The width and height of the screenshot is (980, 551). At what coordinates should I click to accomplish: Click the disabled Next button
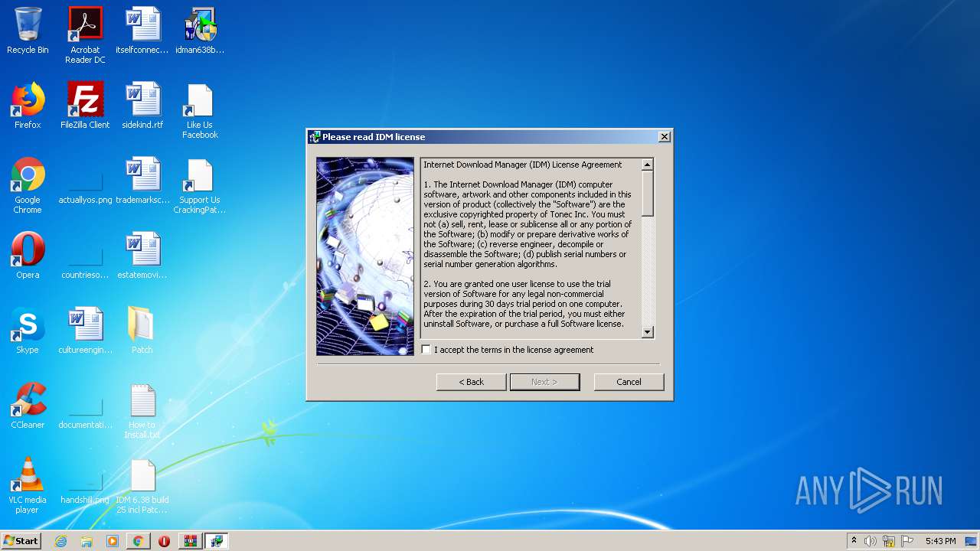[544, 382]
